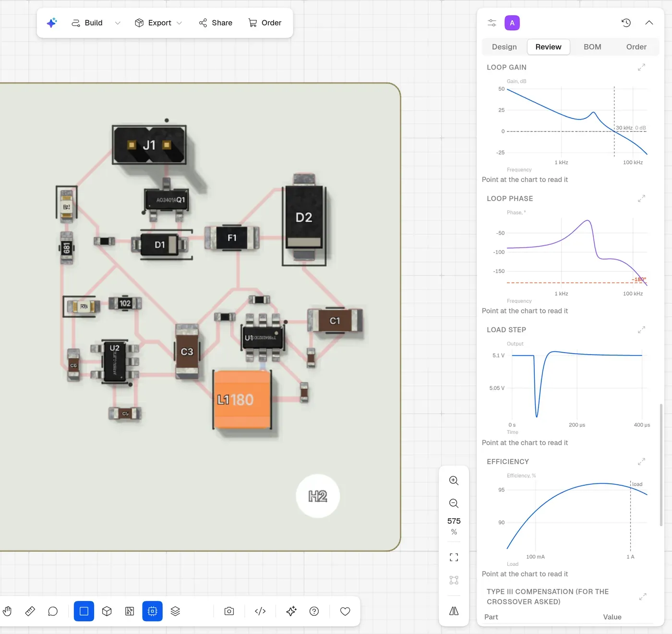Open the Export menu

[x=153, y=23]
